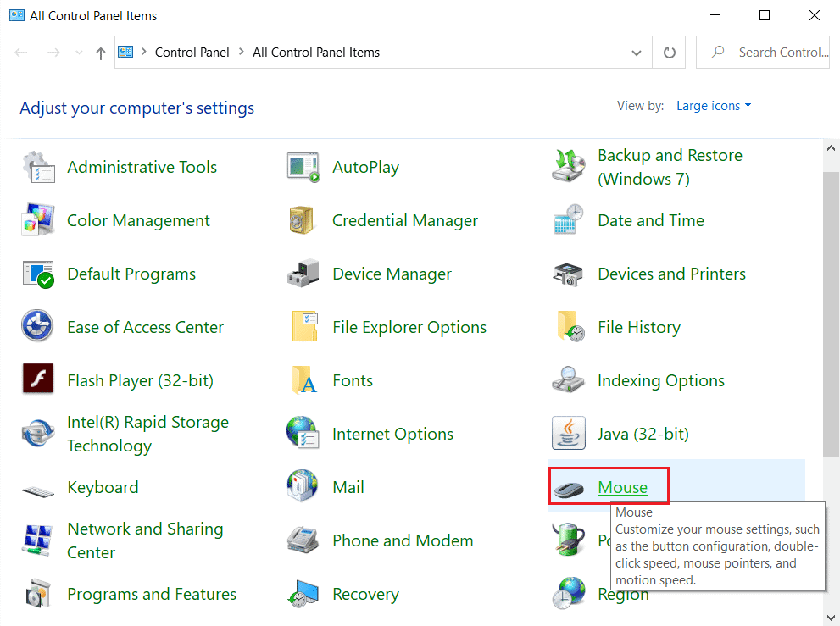Open Color Management
The height and width of the screenshot is (626, 840).
pyautogui.click(x=137, y=220)
